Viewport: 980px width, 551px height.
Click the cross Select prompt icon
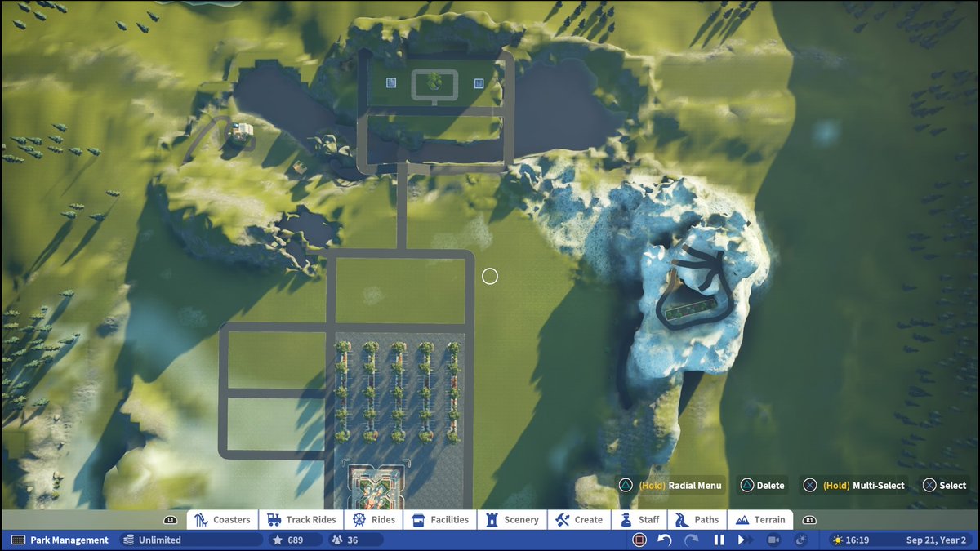coord(929,485)
